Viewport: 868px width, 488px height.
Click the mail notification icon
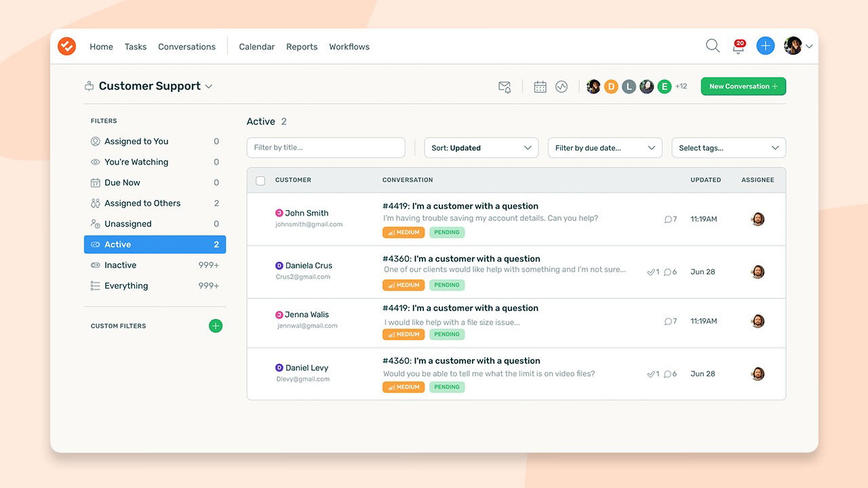point(505,87)
